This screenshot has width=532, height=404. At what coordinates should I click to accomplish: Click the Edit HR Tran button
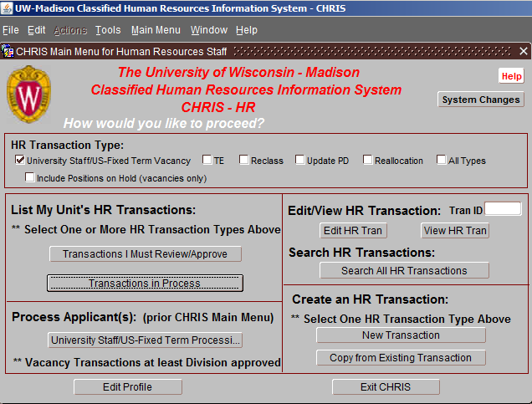(x=353, y=231)
